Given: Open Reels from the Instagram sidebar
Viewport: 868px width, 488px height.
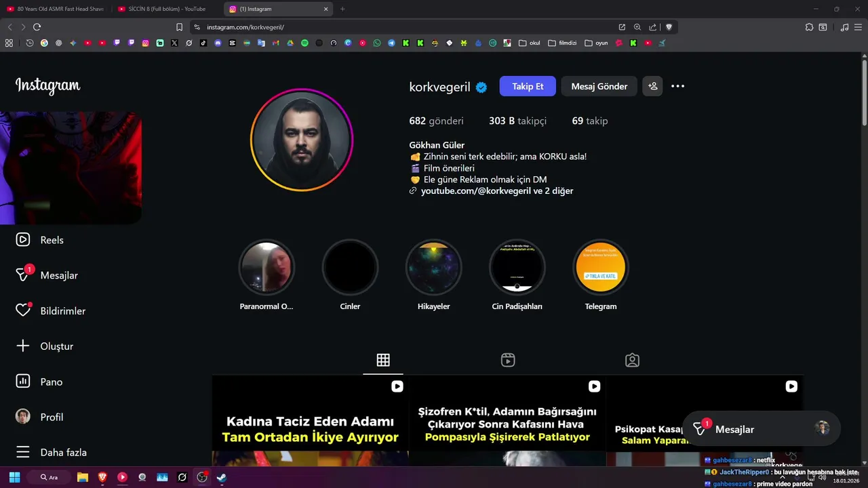Looking at the screenshot, I should pyautogui.click(x=40, y=240).
